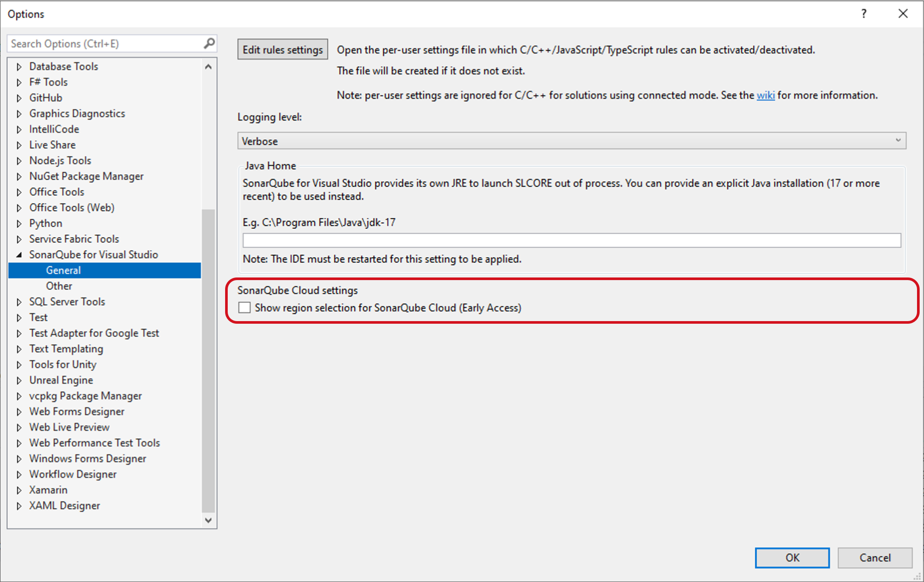Screen dimensions: 924x582
Task: Expand the SQL Server Tools arrow
Action: click(19, 302)
